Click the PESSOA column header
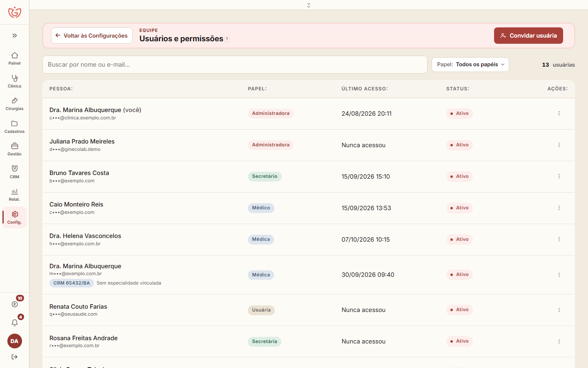 (x=61, y=89)
